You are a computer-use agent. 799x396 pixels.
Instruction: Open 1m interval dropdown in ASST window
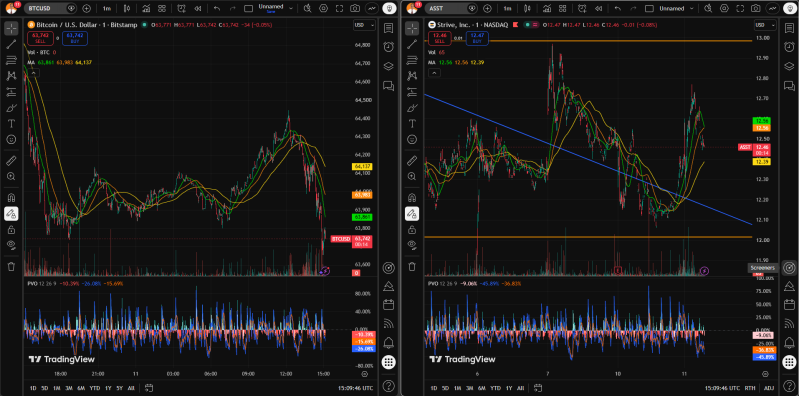[x=507, y=9]
